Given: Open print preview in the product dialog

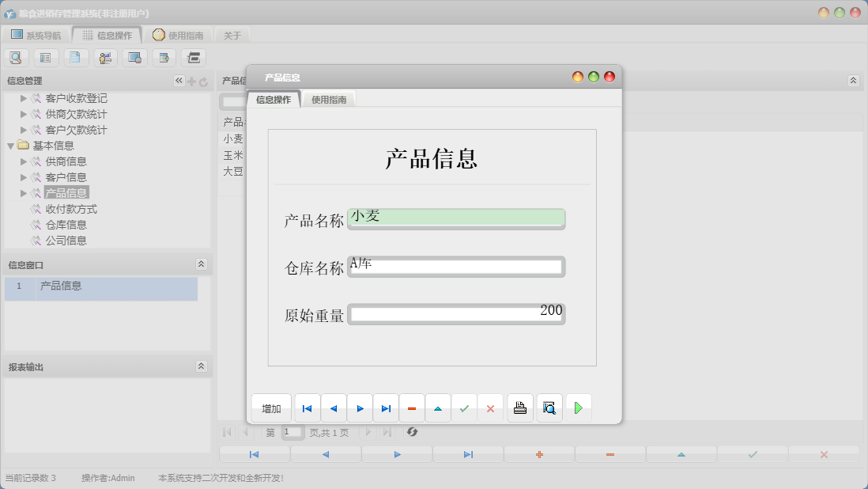Looking at the screenshot, I should pos(549,407).
